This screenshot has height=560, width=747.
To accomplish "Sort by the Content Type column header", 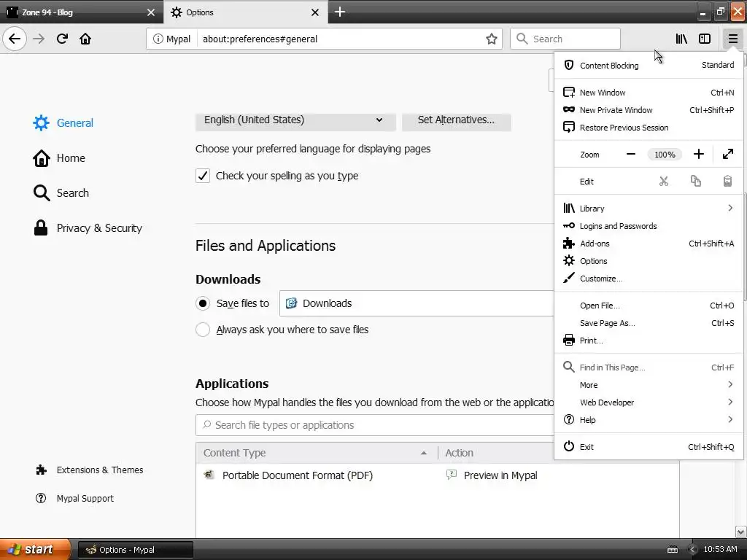I will tap(317, 453).
